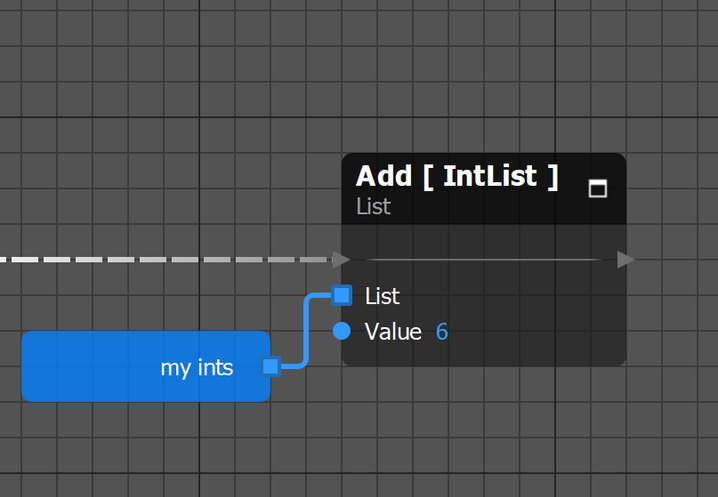This screenshot has width=718, height=497.
Task: Click empty body area of Add node
Action: pos(527,321)
